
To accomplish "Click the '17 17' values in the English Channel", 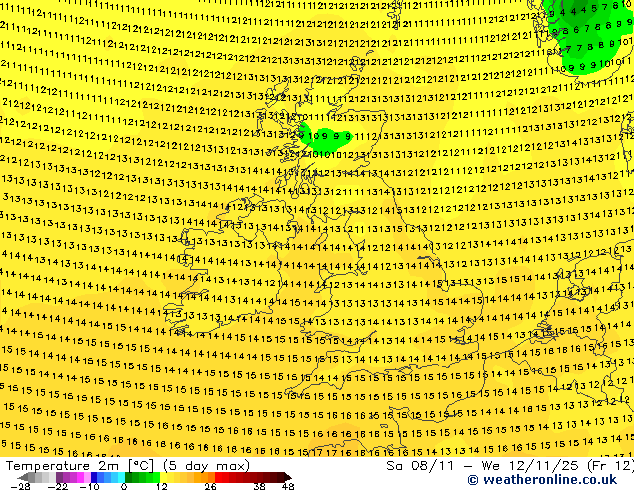I will coord(324,453).
